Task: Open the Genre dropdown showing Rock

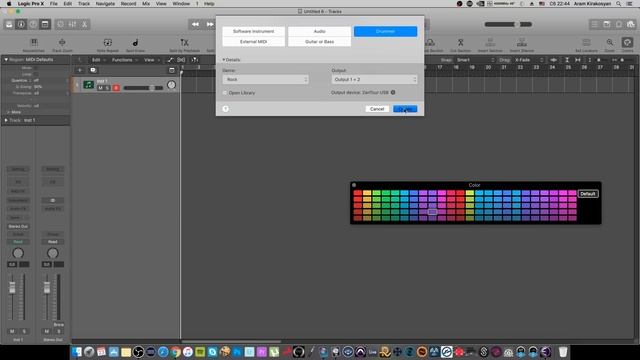Action: point(265,80)
